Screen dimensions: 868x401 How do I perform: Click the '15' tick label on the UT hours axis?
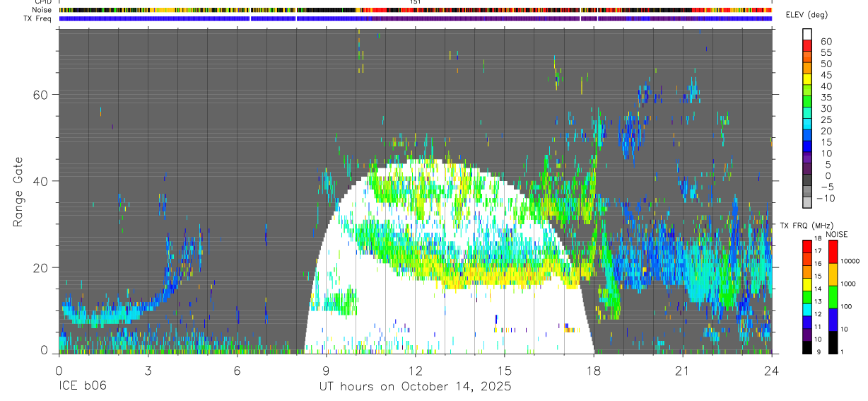504,370
